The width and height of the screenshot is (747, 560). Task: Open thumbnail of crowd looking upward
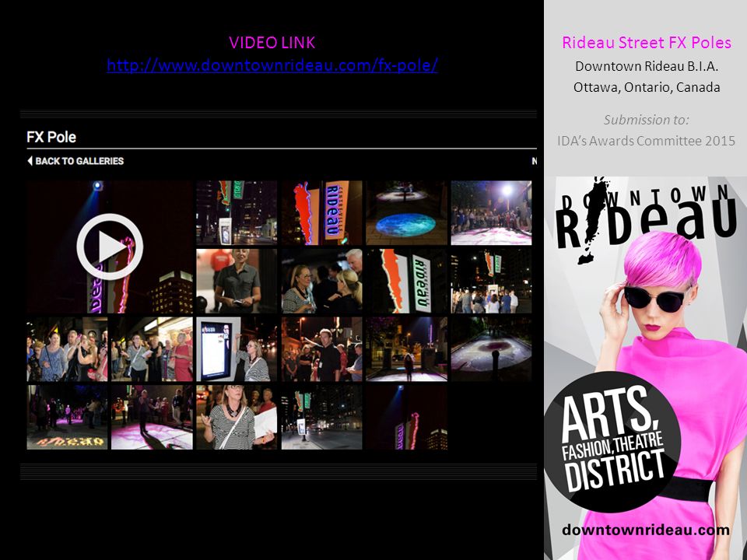click(67, 349)
